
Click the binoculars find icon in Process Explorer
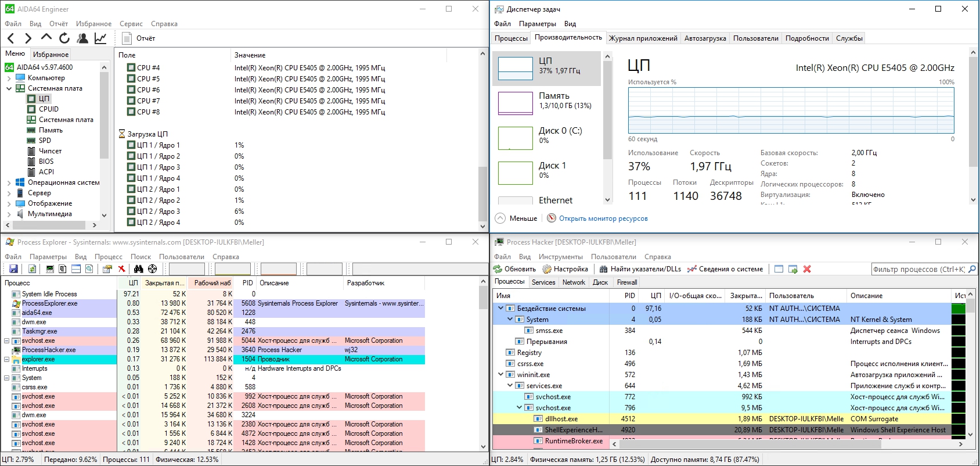[138, 269]
